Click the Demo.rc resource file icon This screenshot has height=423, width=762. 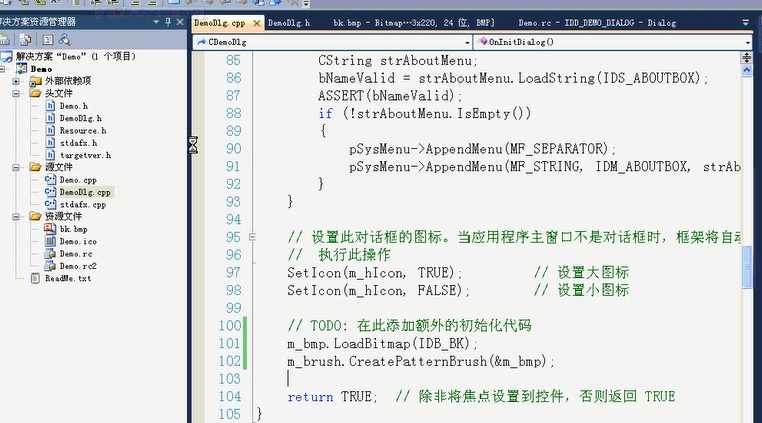[50, 253]
